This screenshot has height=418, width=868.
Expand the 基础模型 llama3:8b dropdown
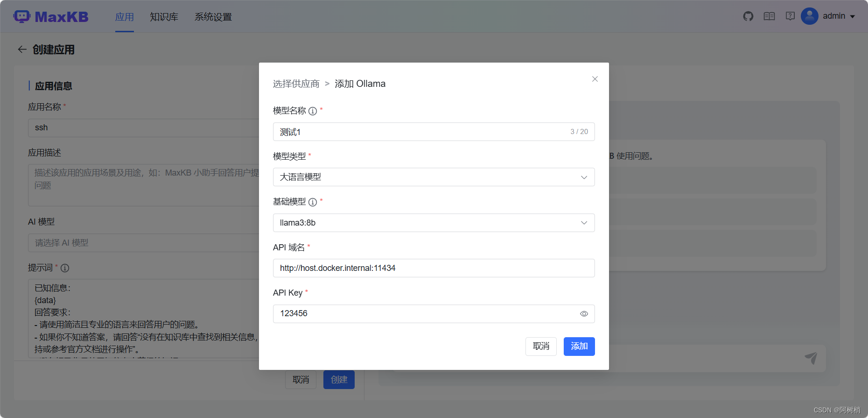click(x=434, y=223)
